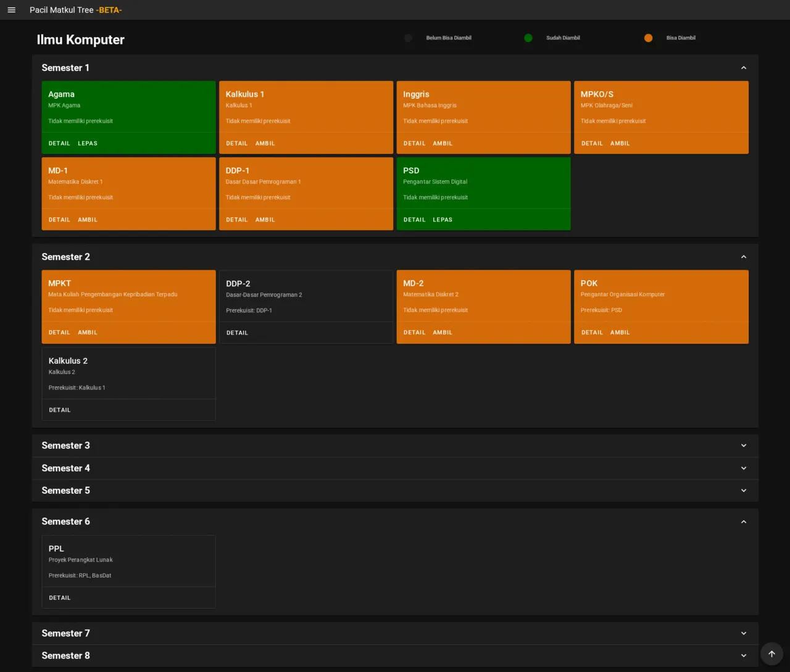Click AMBIL on the MPKO/S card

point(620,143)
